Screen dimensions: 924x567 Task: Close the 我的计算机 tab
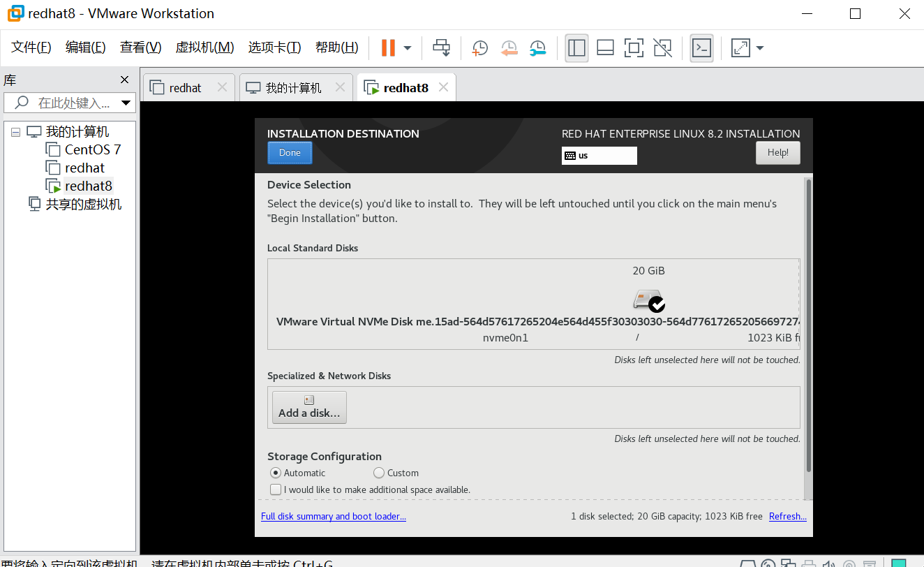[340, 87]
